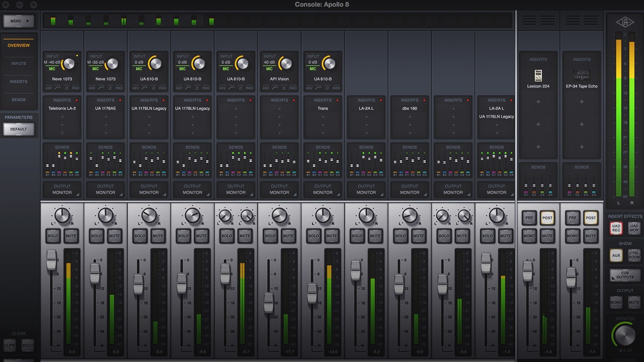Open the CUE OUTPUTS popup

coord(625,275)
